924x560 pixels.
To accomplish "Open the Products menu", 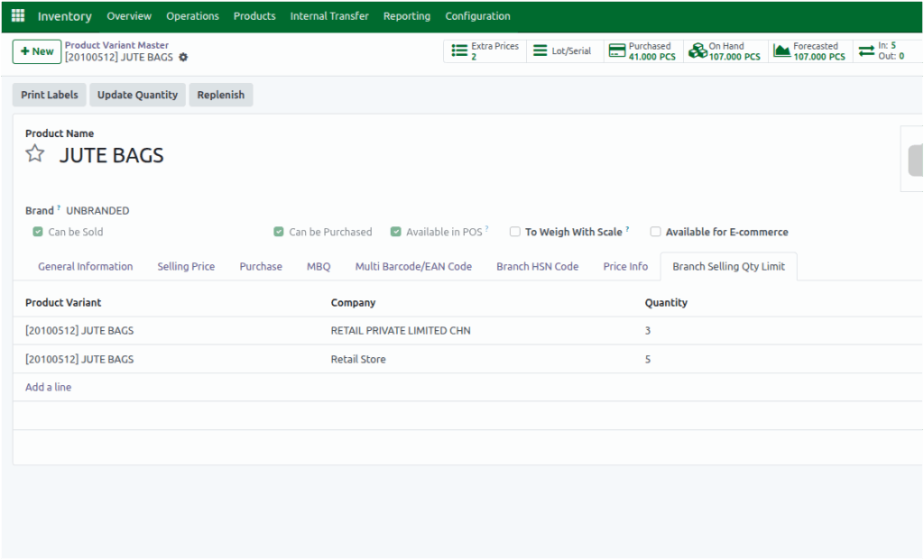I will click(x=254, y=15).
